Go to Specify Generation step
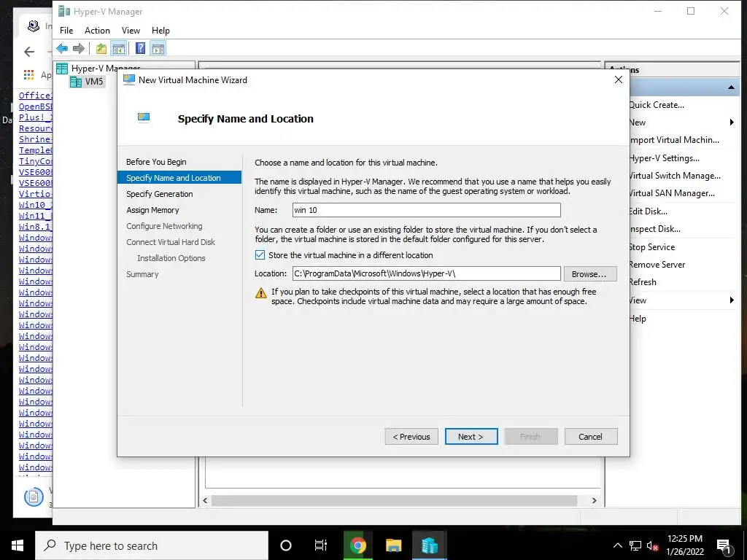The width and height of the screenshot is (747, 560). point(160,194)
